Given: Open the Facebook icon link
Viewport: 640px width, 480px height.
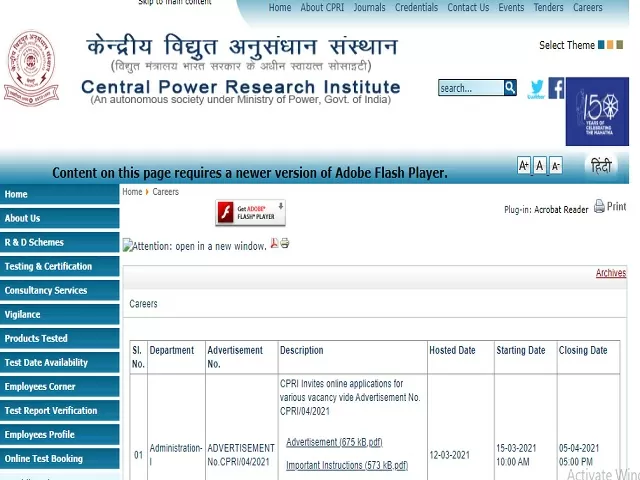Looking at the screenshot, I should point(556,88).
